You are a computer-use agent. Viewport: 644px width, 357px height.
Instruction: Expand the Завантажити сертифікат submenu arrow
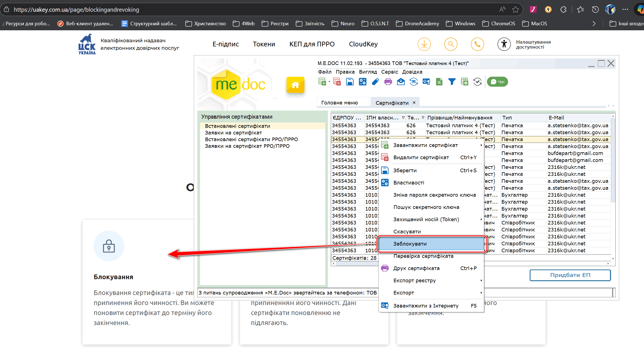(481, 145)
